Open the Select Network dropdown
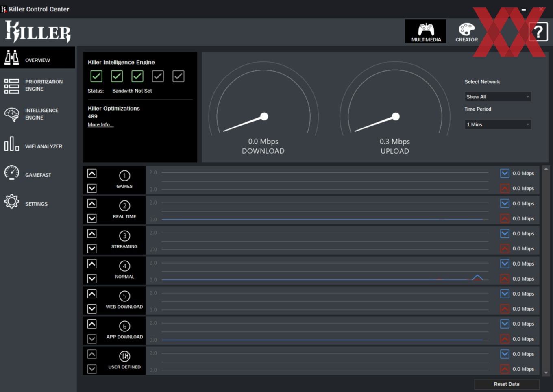 point(498,97)
